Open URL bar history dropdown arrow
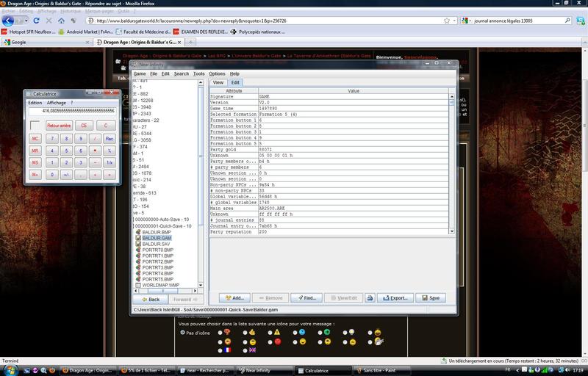 pyautogui.click(x=454, y=21)
